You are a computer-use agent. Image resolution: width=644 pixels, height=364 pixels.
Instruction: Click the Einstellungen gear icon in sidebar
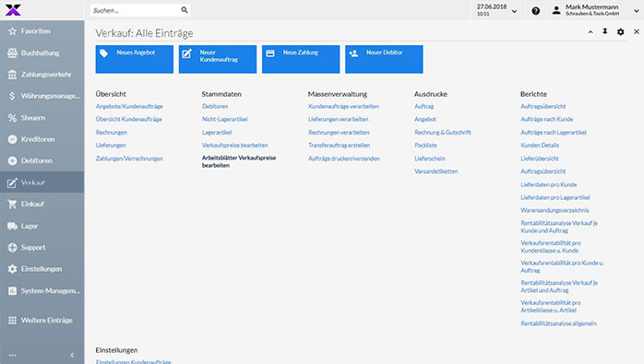coord(12,269)
